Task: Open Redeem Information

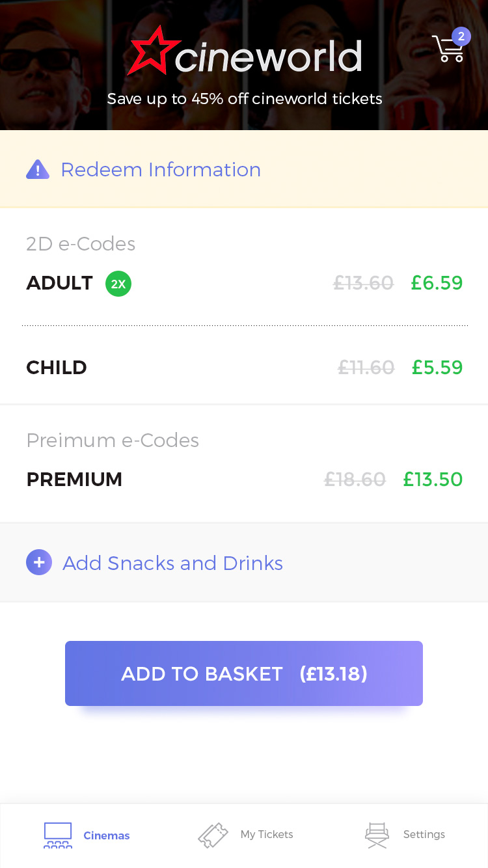Action: coord(161,170)
